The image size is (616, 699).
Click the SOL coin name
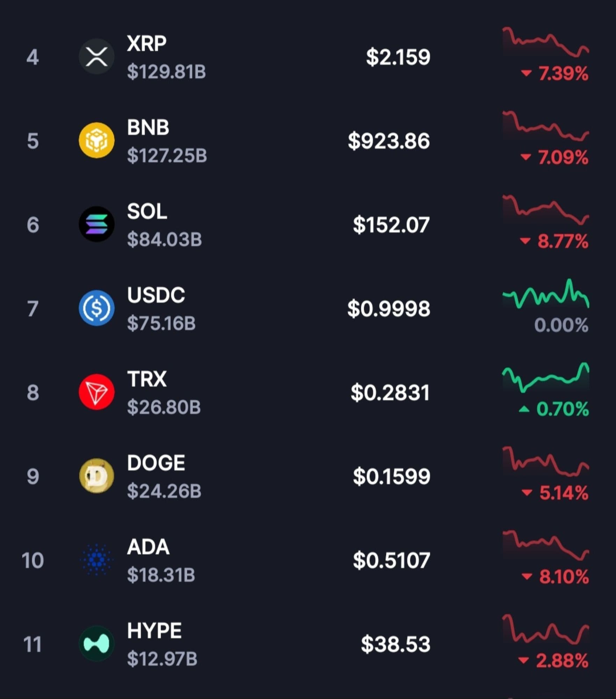147,211
